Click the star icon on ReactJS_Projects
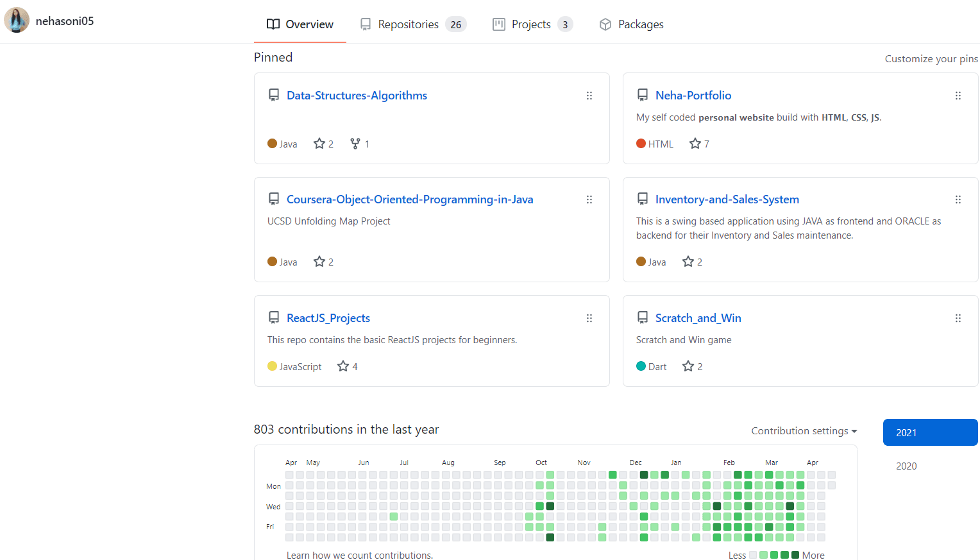 pos(343,366)
